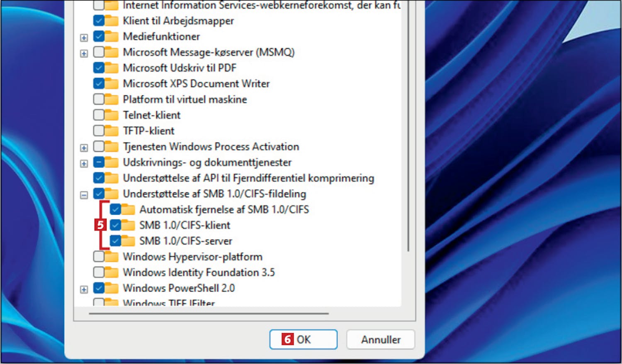The width and height of the screenshot is (622, 364).
Task: Expand Udskrivnings- og dokumenttjenester node
Action: [84, 164]
